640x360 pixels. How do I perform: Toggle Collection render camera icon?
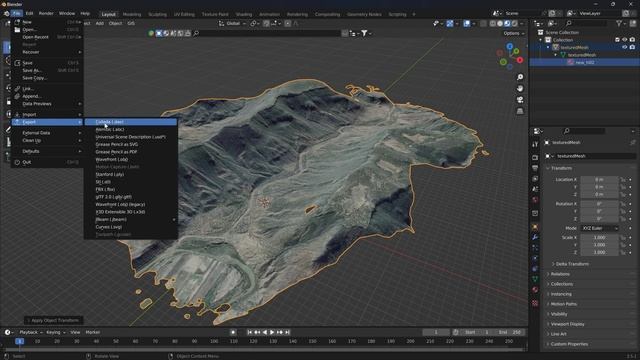[632, 40]
